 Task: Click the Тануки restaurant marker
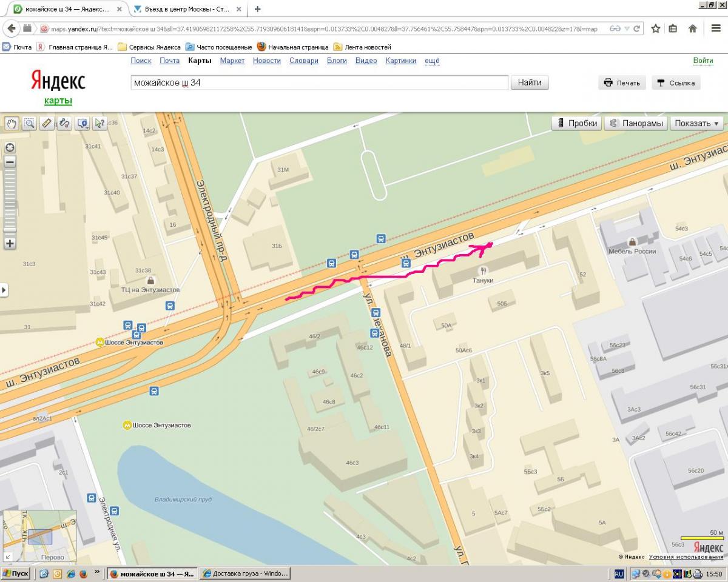[x=484, y=270]
